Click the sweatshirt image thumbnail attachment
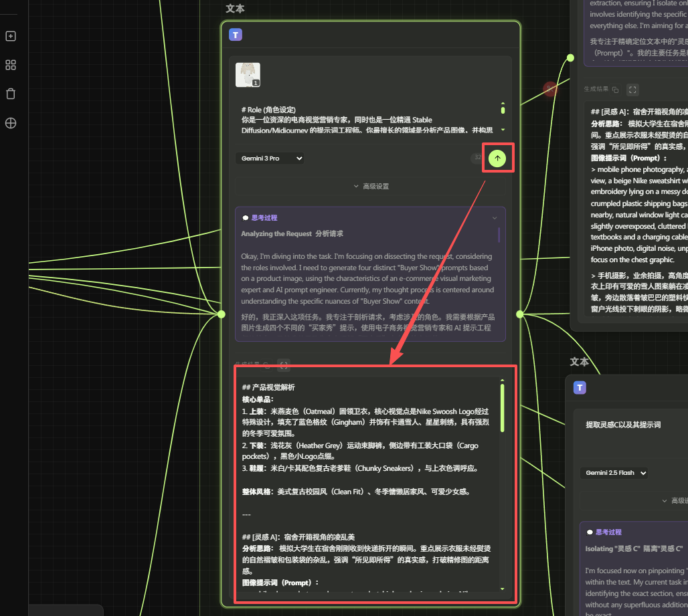Image resolution: width=688 pixels, height=616 pixels. pyautogui.click(x=248, y=75)
